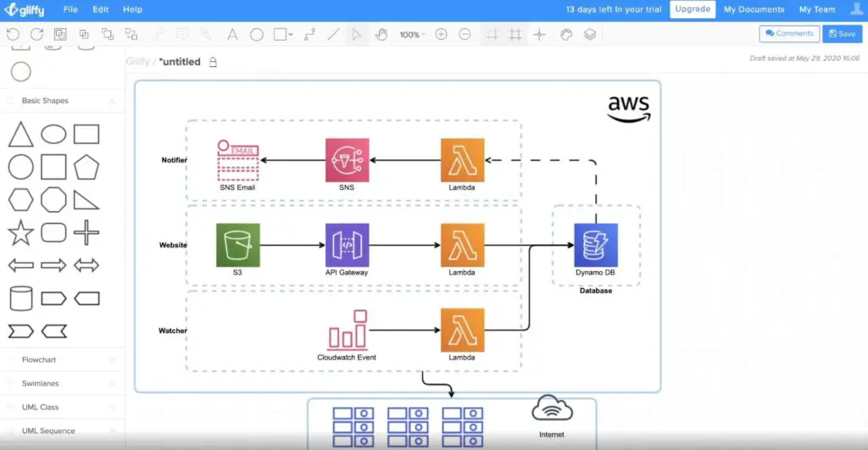Select the API Gateway icon on canvas
The height and width of the screenshot is (450, 868).
[347, 245]
